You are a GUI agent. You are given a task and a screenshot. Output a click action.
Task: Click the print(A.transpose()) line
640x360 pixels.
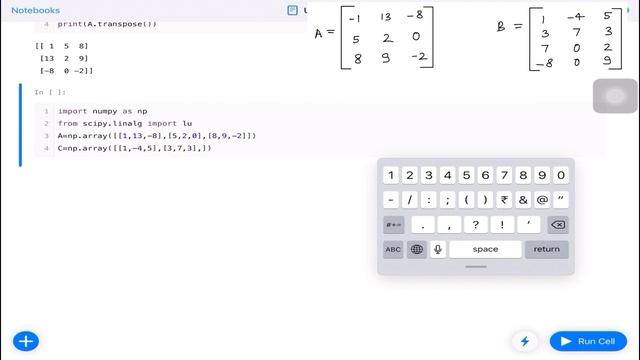pos(107,24)
